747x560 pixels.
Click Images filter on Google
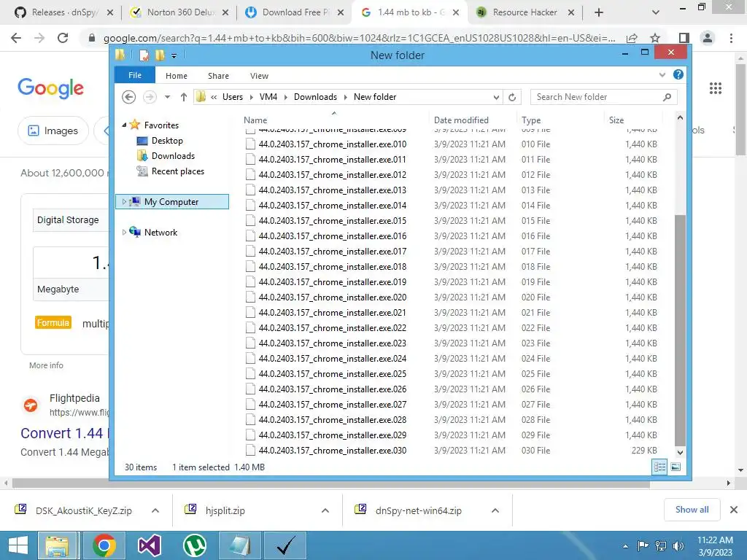pyautogui.click(x=53, y=131)
